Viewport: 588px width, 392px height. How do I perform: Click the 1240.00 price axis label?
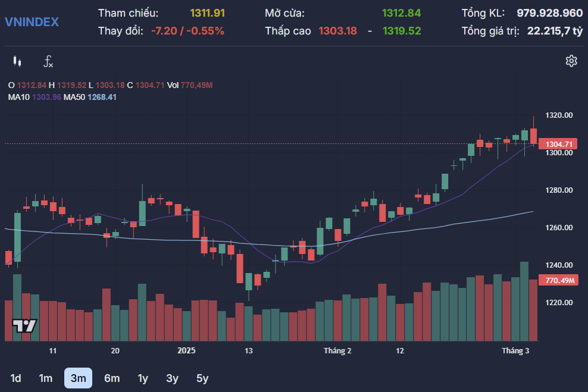pyautogui.click(x=559, y=265)
